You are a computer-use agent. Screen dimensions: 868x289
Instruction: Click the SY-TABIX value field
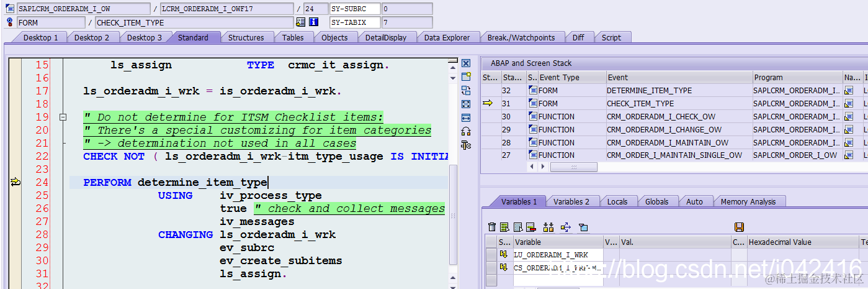tap(406, 22)
